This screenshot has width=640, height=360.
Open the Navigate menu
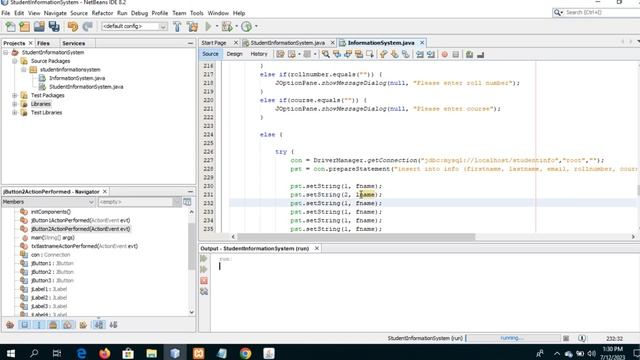coord(55,13)
